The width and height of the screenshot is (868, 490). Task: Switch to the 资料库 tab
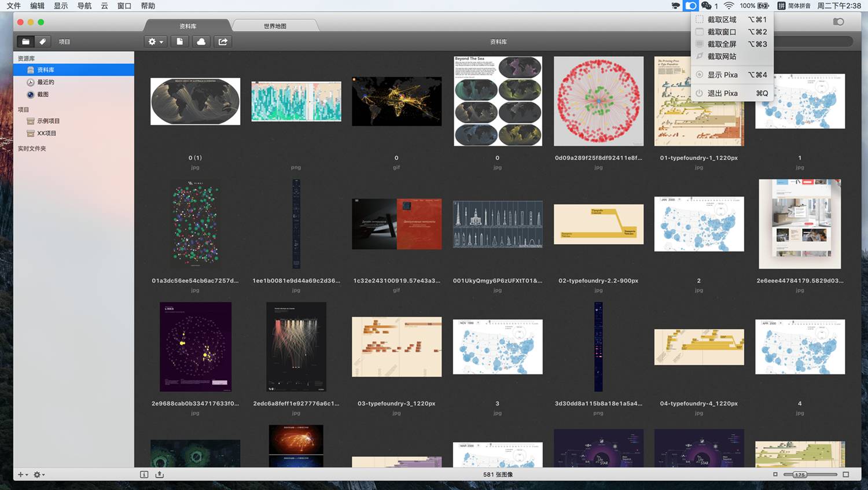pos(187,26)
